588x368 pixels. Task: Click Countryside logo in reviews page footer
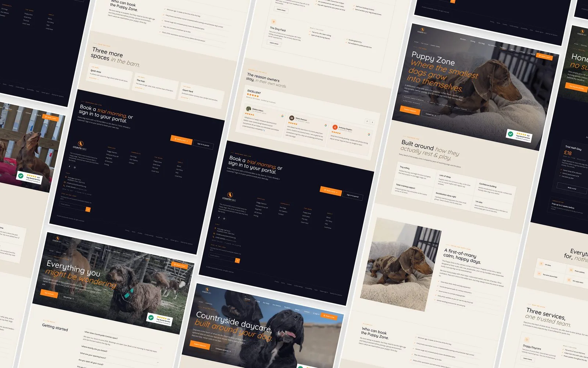point(229,197)
